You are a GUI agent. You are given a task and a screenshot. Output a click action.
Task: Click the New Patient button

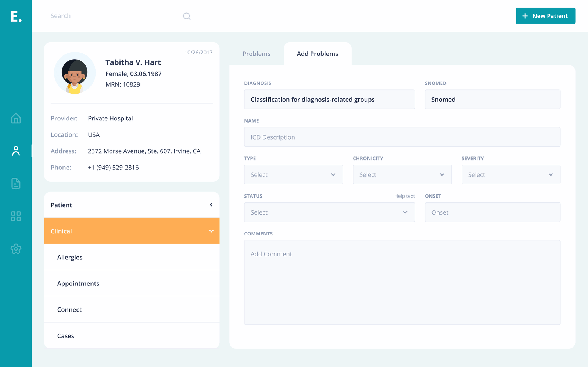(545, 16)
